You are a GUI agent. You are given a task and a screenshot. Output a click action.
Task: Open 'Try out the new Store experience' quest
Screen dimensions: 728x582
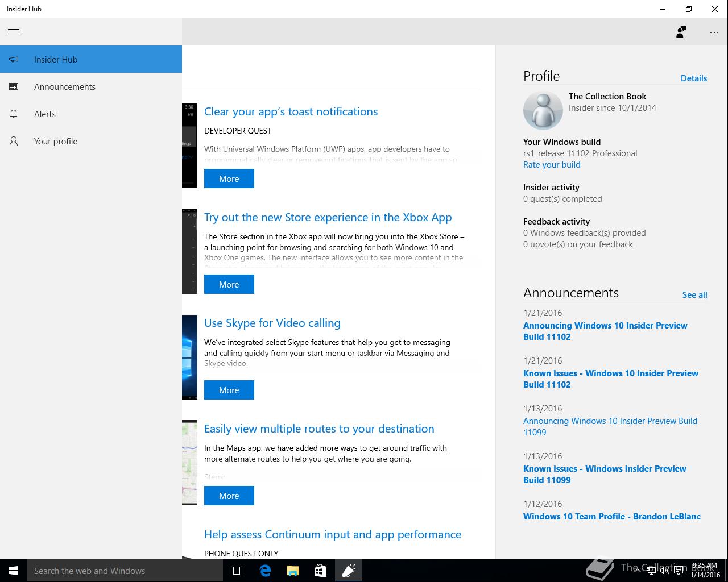[x=328, y=217]
